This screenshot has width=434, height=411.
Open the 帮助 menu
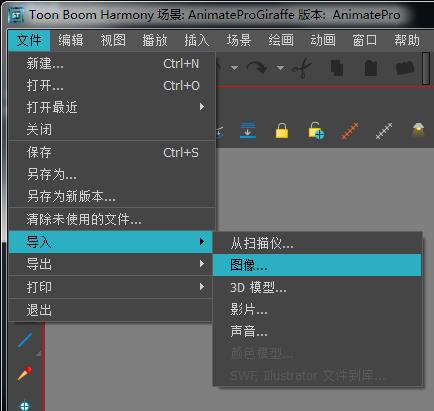click(x=407, y=40)
